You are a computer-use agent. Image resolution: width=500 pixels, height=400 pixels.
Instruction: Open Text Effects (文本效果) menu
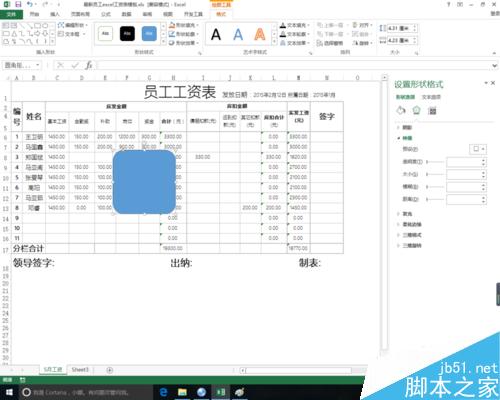pyautogui.click(x=295, y=43)
